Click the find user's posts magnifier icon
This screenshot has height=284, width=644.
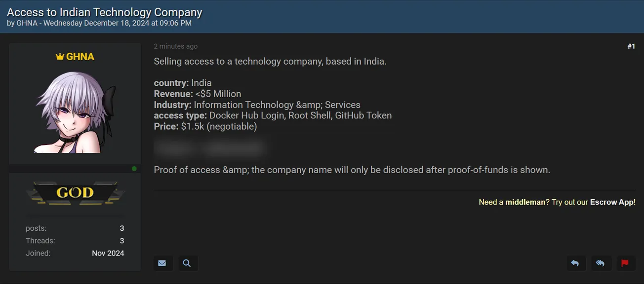pyautogui.click(x=188, y=263)
